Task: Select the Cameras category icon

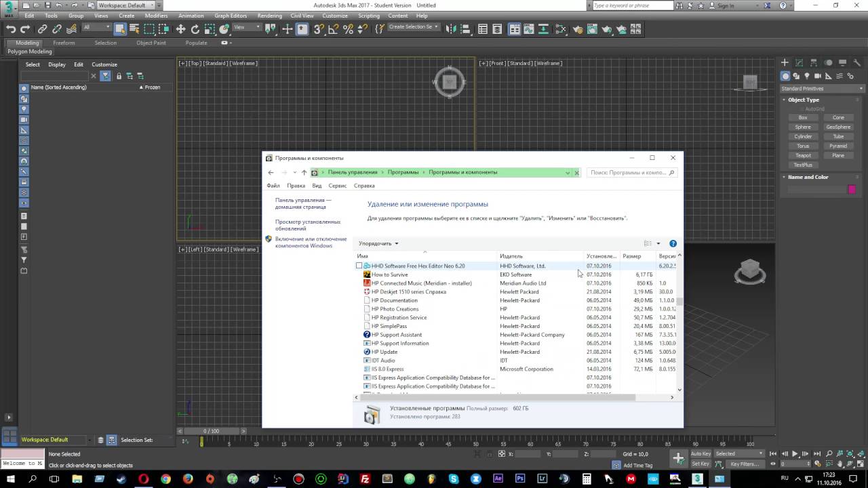Action: coord(818,76)
